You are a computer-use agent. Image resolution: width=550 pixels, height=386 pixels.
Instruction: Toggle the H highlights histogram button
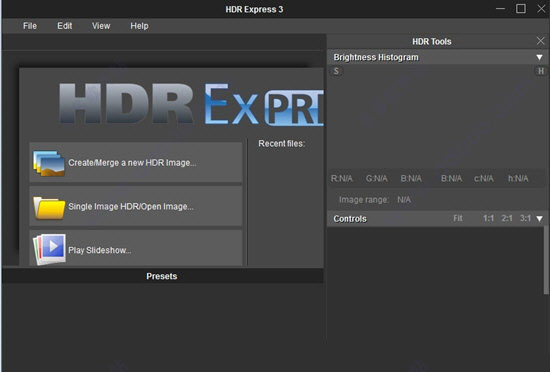point(541,71)
